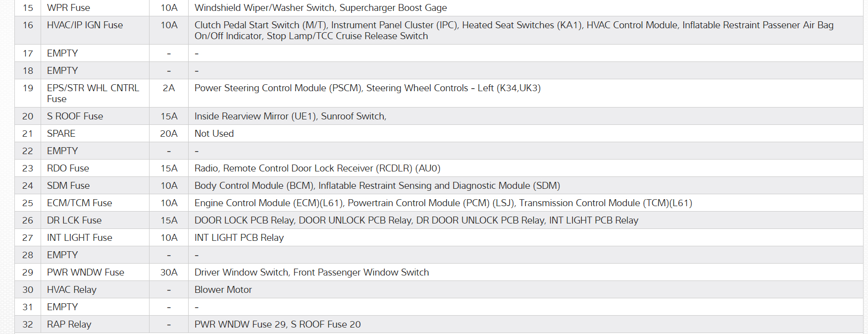Click the SDM Fuse name cell

tap(68, 186)
